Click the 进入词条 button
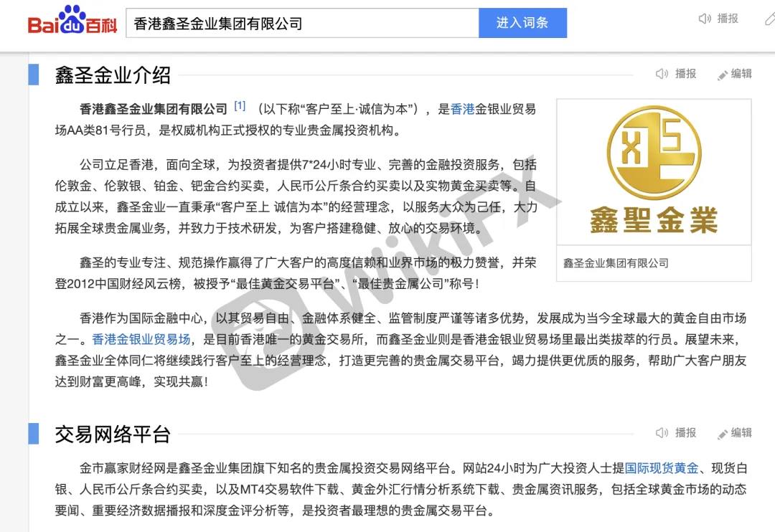The image size is (775, 532). (x=522, y=23)
